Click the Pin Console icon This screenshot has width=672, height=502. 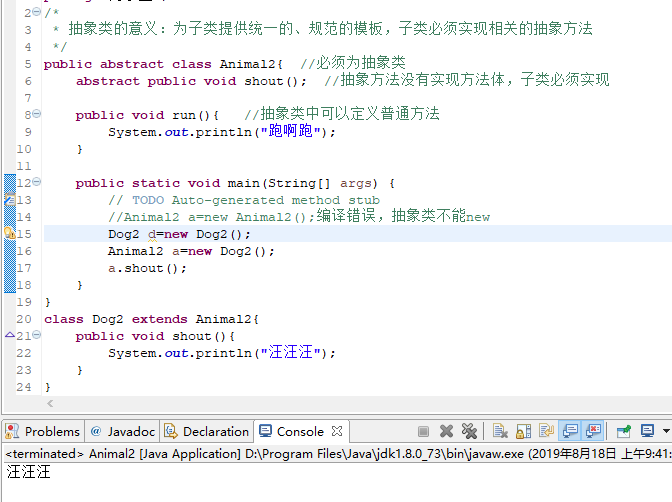(624, 431)
